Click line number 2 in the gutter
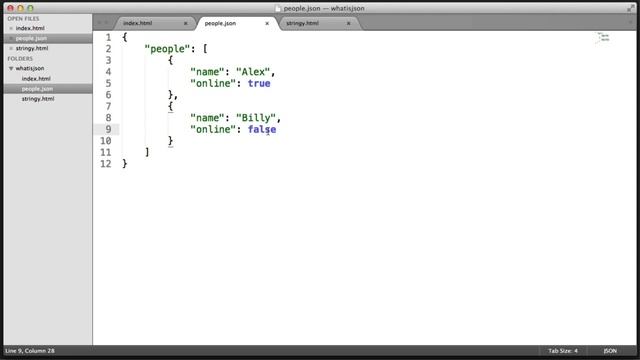 [x=108, y=49]
